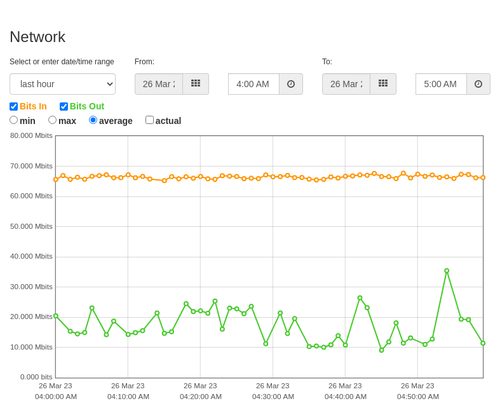Image resolution: width=500 pixels, height=403 pixels.
Task: Click the From date field
Action: (x=159, y=84)
